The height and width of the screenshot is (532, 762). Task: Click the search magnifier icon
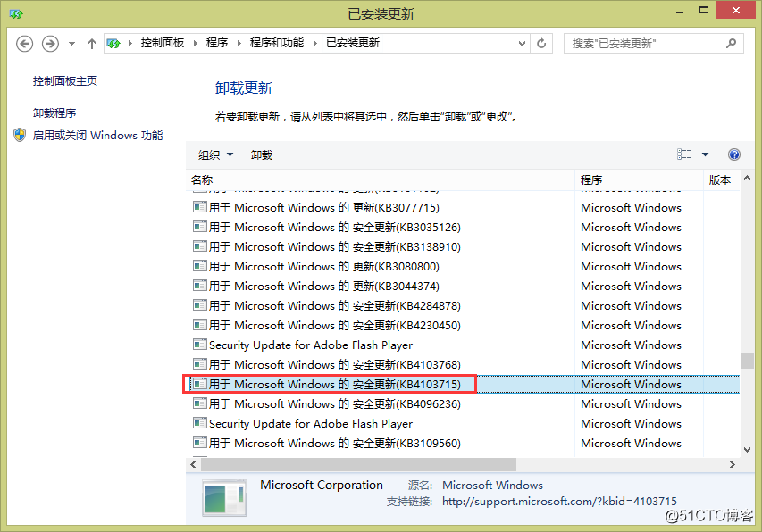pyautogui.click(x=731, y=44)
